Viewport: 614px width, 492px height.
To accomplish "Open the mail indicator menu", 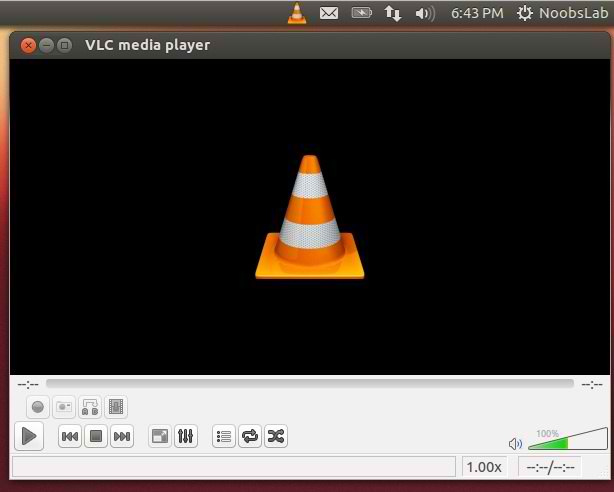I will coord(329,13).
